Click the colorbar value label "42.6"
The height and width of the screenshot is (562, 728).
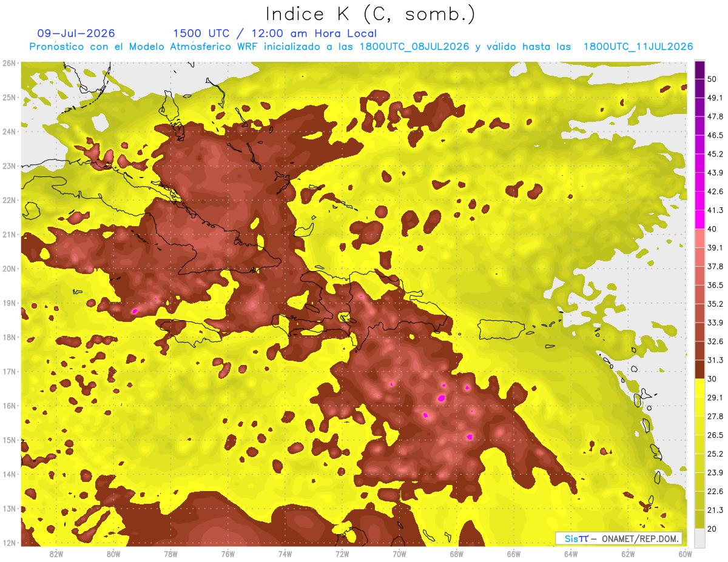tap(715, 192)
